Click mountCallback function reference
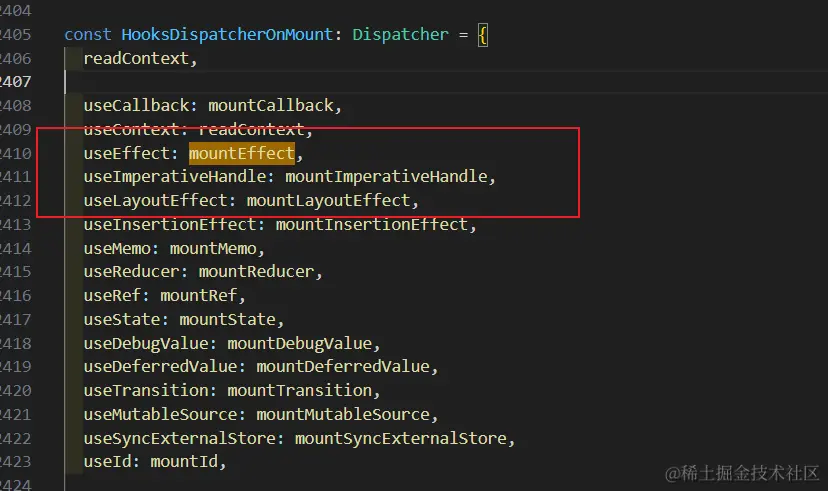 point(271,106)
